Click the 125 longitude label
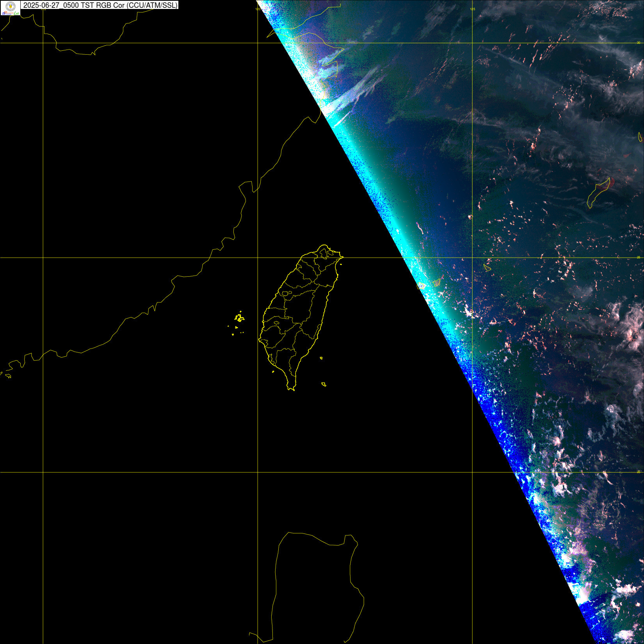644x644 pixels. tap(472, 9)
